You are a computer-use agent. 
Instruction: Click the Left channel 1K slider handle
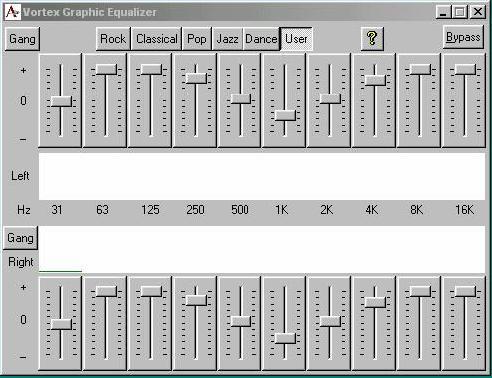285,115
